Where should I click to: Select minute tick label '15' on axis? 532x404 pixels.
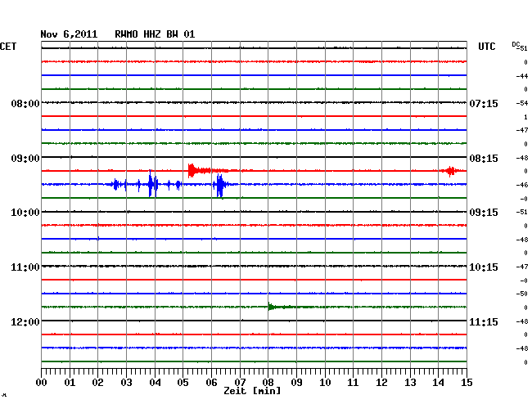pos(467,383)
